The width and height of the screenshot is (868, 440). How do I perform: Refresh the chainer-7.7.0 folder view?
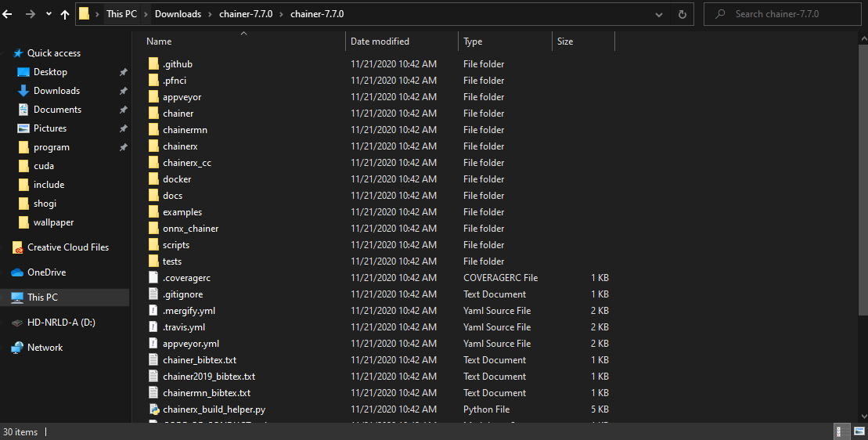(682, 14)
